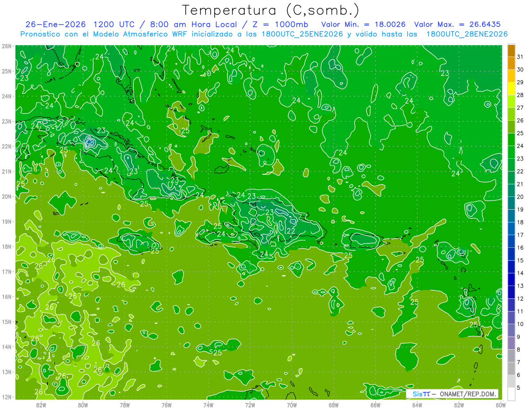
Task: Click the valid-until time "1800UTC_28ENE2026"
Action: pyautogui.click(x=466, y=34)
